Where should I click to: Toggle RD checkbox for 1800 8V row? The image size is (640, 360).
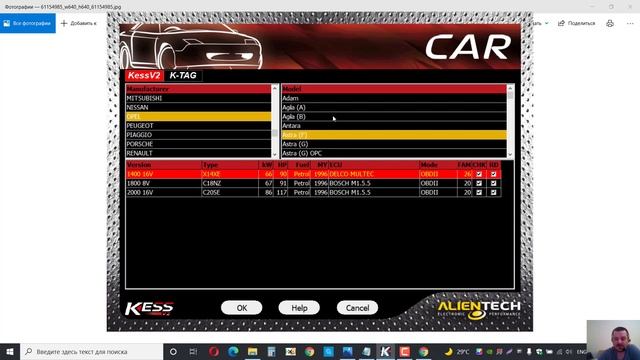pyautogui.click(x=493, y=183)
